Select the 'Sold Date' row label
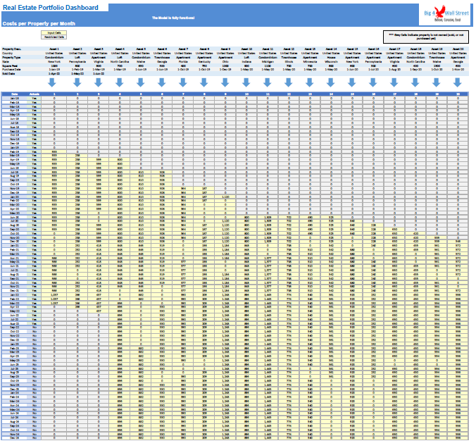The image size is (476, 448). [x=8, y=73]
